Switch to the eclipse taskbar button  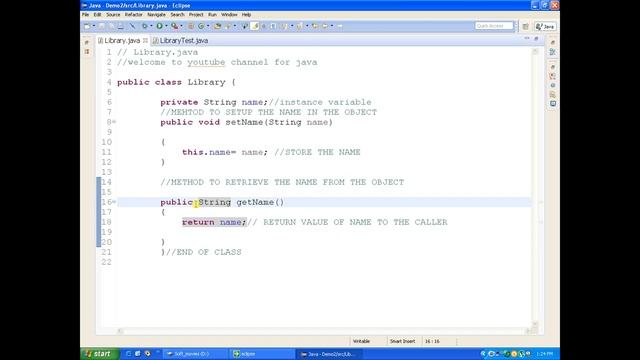[x=262, y=354]
